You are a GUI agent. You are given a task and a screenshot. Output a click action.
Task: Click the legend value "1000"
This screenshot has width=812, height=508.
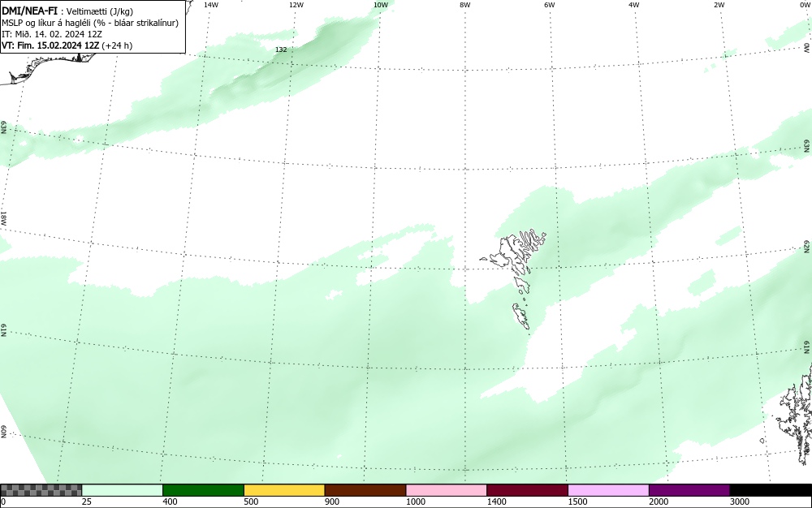[x=415, y=502]
